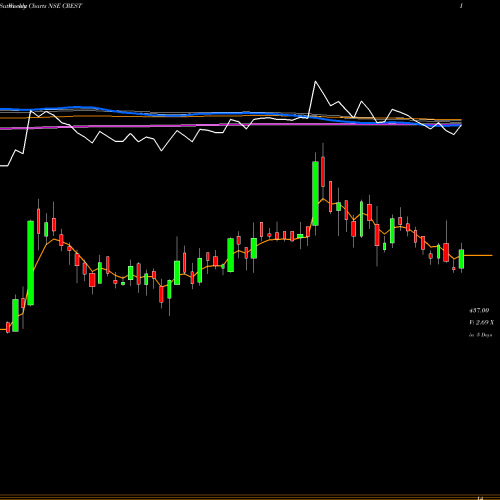Click the volume text under 437.09
500x500 pixels.
pyautogui.click(x=481, y=323)
